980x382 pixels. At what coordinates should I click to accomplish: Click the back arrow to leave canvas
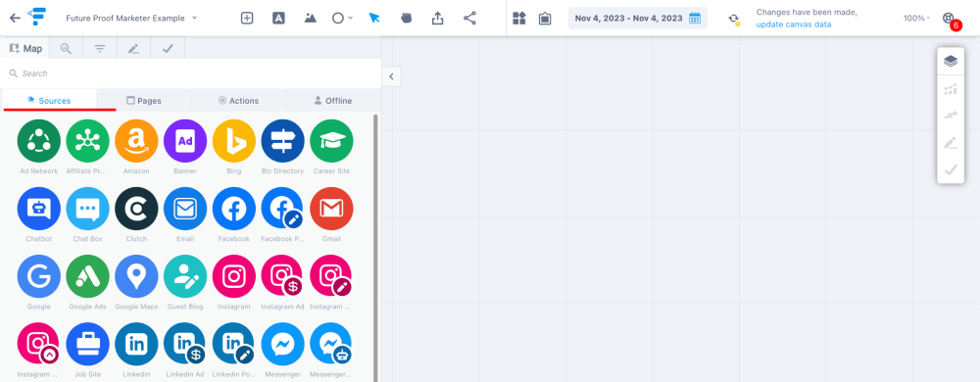(15, 18)
